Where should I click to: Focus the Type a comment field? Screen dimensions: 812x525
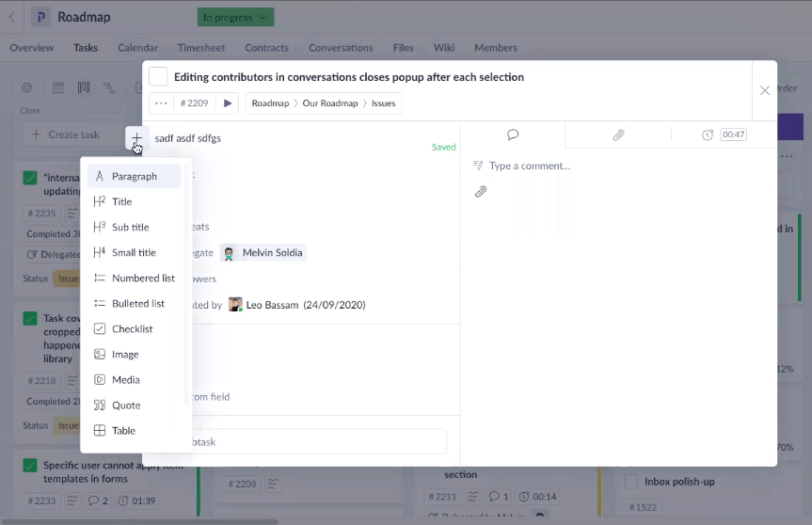coord(529,166)
